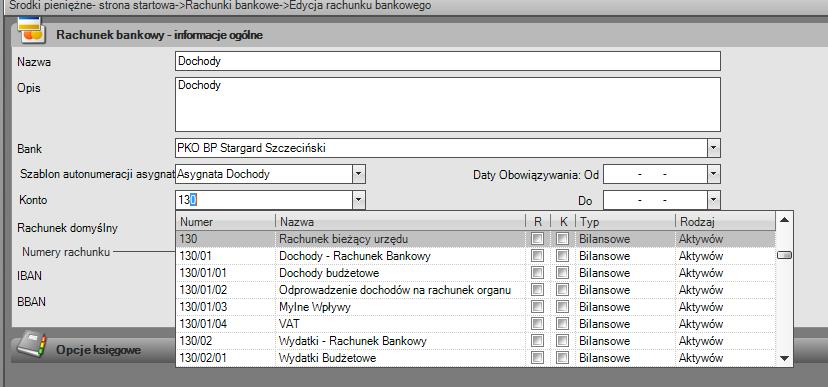The width and height of the screenshot is (828, 387).
Task: Click the Rachunek domyślny label
Action: 68,228
